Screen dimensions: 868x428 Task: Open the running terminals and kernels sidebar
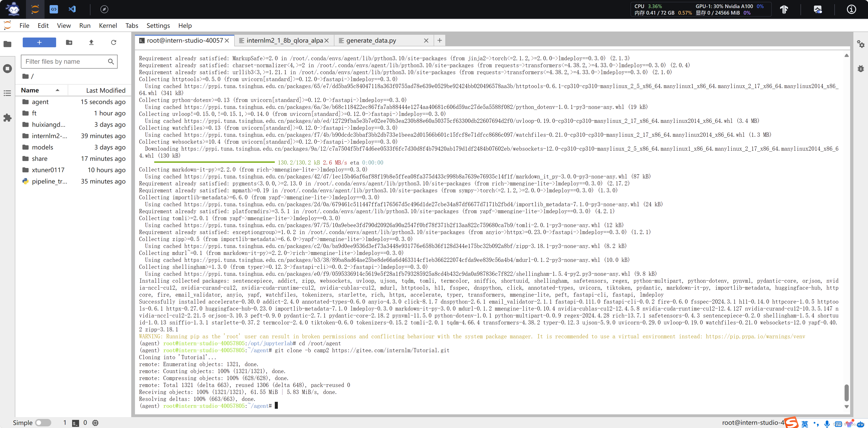point(7,69)
